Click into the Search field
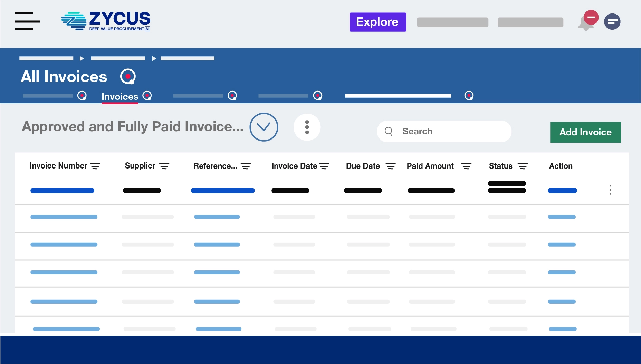641x364 pixels. (449, 131)
